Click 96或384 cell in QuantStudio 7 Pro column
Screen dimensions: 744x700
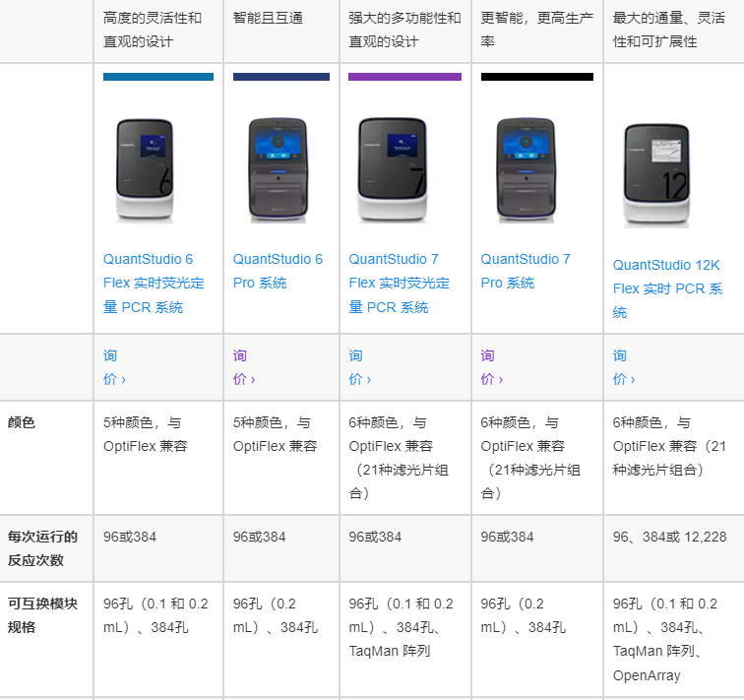coord(537,548)
